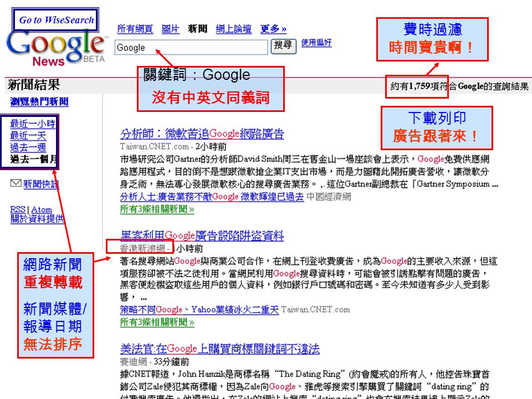Open headline 美法官:在Google上購買商標關鍵詞不違法
532x399 pixels.
220,349
